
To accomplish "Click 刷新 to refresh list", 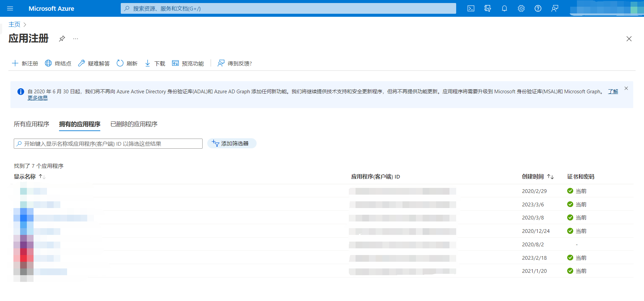I will click(x=127, y=63).
